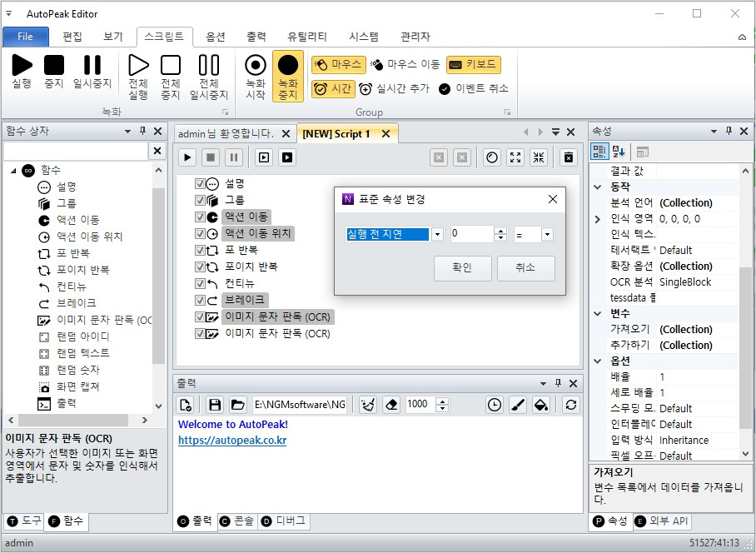The image size is (756, 553).
Task: Uncheck the 브레이크 row checkbox
Action: (x=200, y=301)
